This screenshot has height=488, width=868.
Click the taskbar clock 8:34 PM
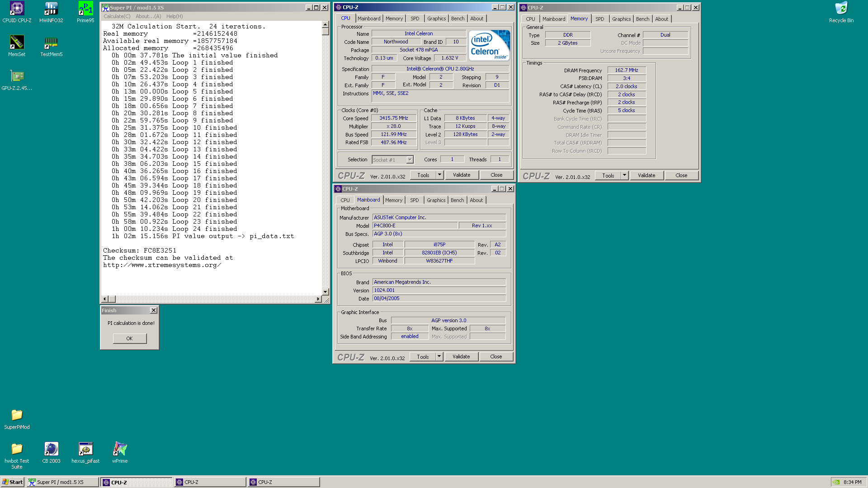pyautogui.click(x=852, y=482)
